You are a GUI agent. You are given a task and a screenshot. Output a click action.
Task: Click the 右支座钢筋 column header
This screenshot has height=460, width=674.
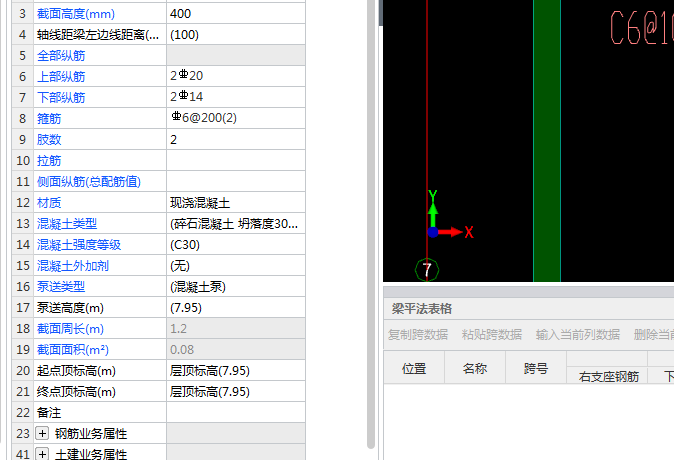(x=609, y=377)
